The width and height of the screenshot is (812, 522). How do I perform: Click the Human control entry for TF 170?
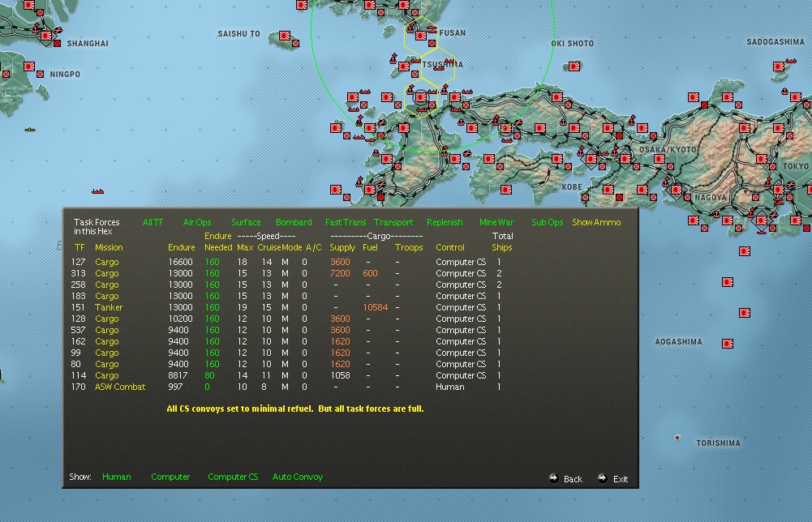tap(450, 387)
